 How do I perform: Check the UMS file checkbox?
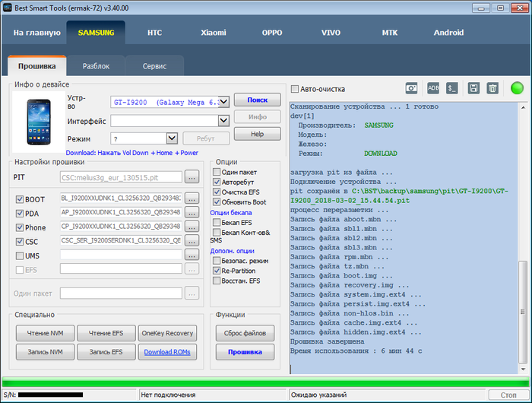(20, 255)
